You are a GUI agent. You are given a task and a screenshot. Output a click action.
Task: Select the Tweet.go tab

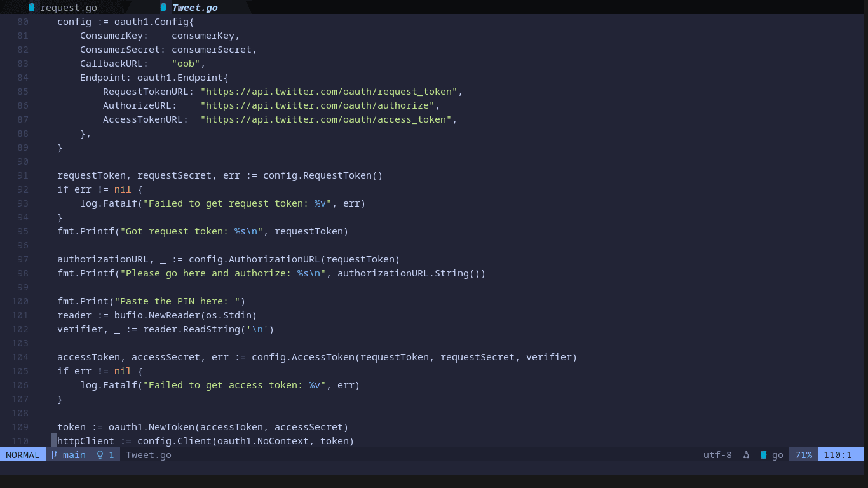point(194,8)
